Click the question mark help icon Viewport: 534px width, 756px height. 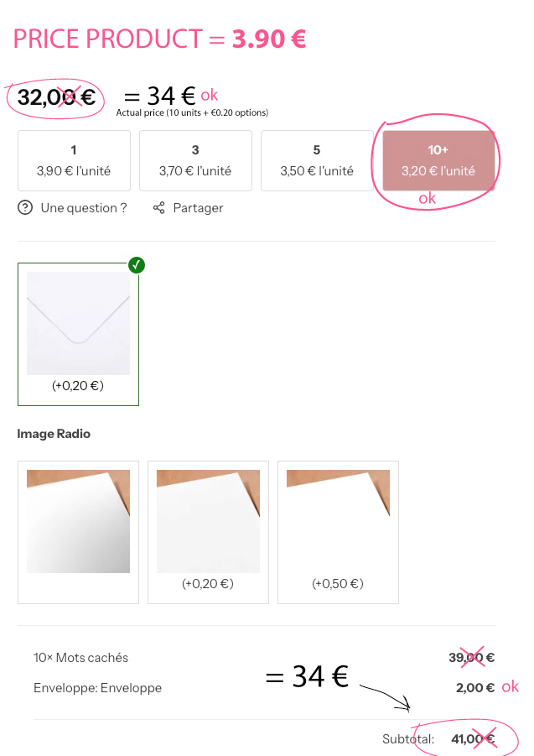coord(25,208)
